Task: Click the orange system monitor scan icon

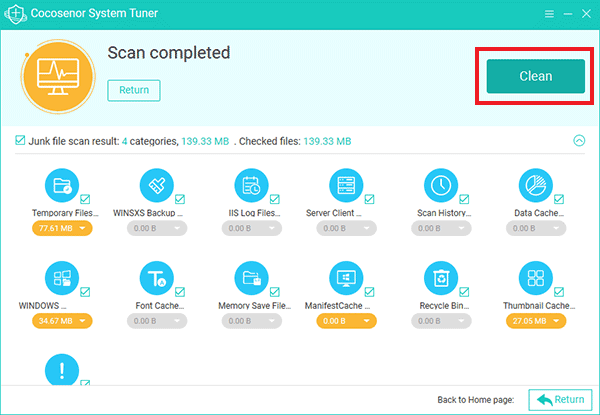Action: pos(58,76)
